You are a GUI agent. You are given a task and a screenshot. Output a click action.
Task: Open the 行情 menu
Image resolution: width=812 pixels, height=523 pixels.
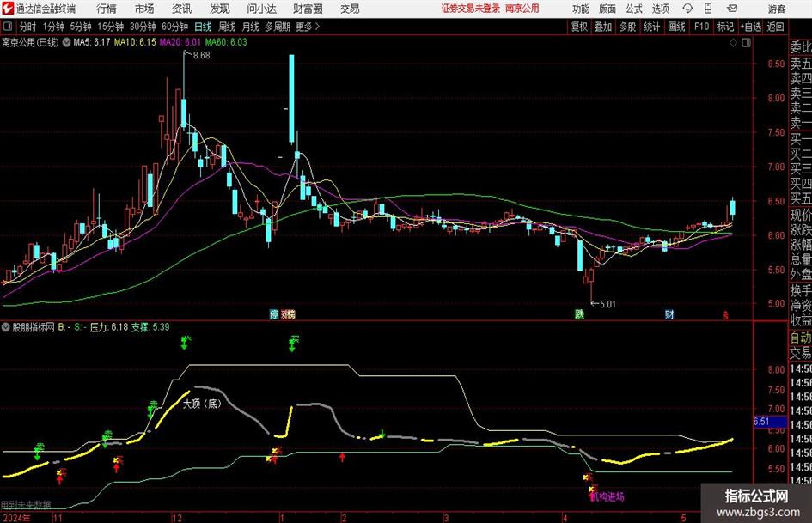pos(107,9)
